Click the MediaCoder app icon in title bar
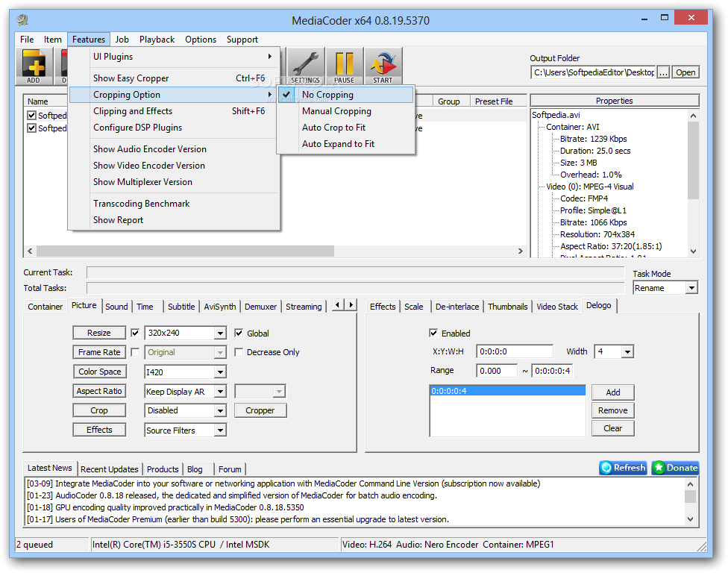The image size is (728, 573). (x=22, y=20)
